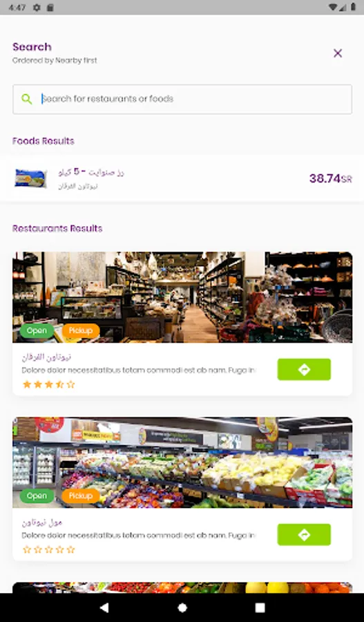Open directions for second grocery store
The image size is (364, 622).
pos(304,534)
